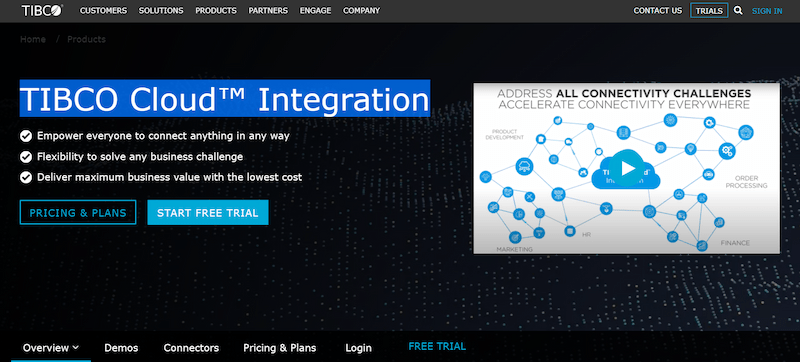Open the CUSTOMERS menu
Screen dimensions: 800x362
click(x=104, y=11)
